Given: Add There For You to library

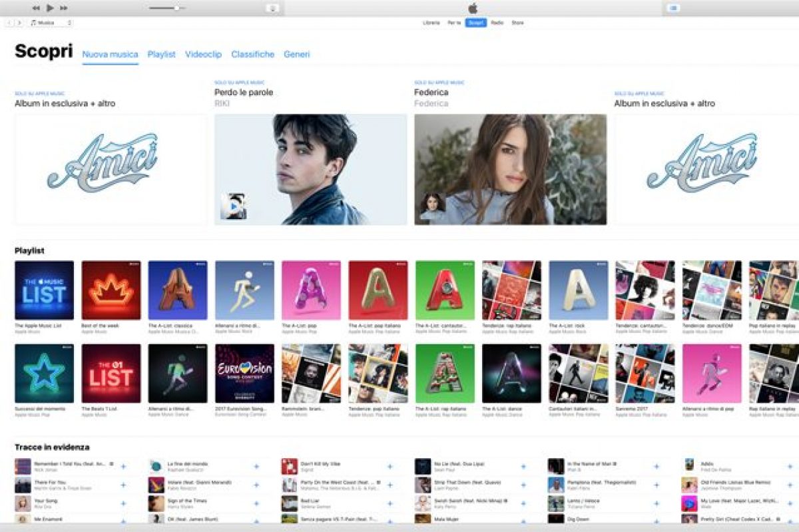Looking at the screenshot, I should [123, 485].
